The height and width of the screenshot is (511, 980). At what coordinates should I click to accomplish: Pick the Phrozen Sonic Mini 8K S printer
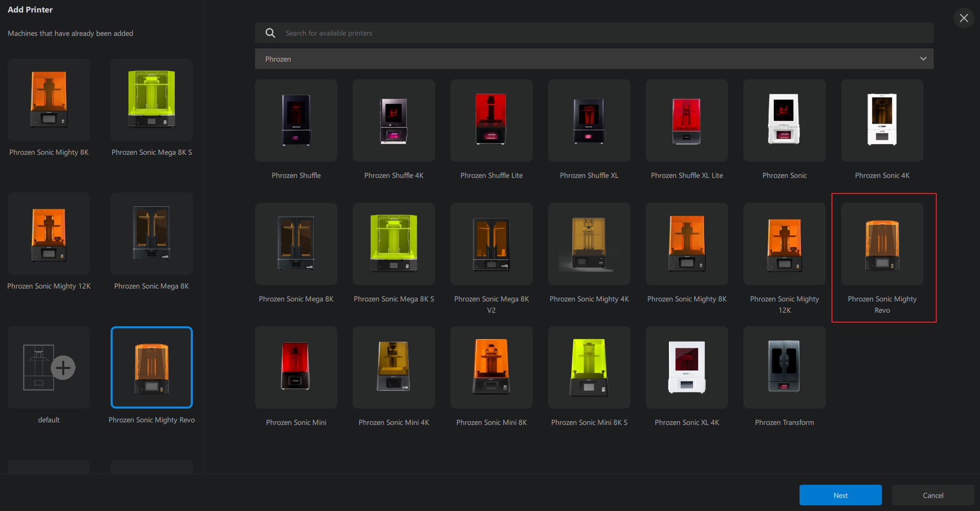point(589,367)
